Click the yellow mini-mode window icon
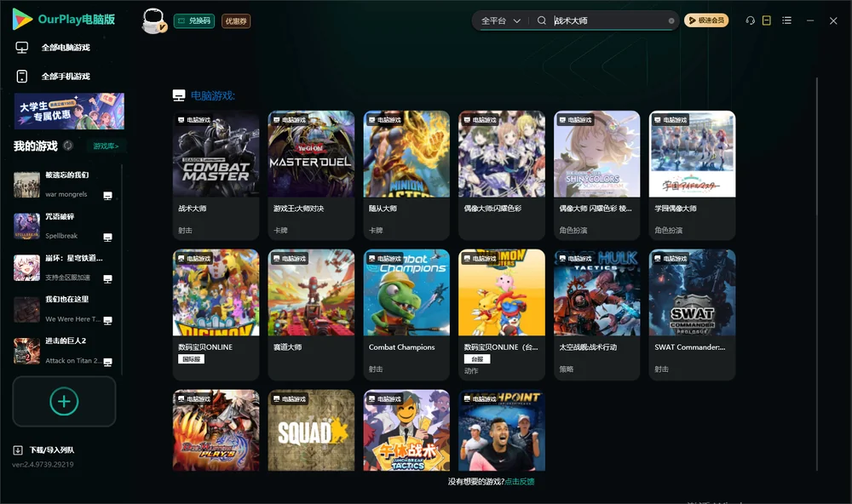The image size is (852, 504). 767,20
